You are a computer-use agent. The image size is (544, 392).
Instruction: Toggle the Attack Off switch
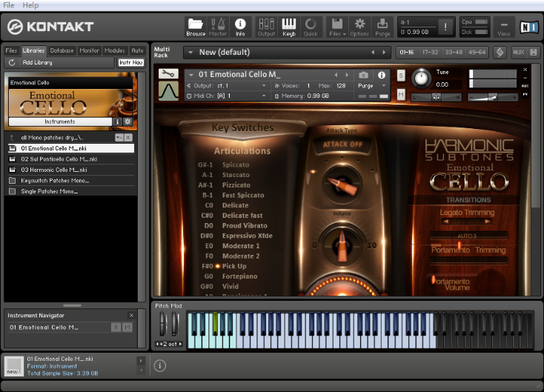tap(342, 144)
